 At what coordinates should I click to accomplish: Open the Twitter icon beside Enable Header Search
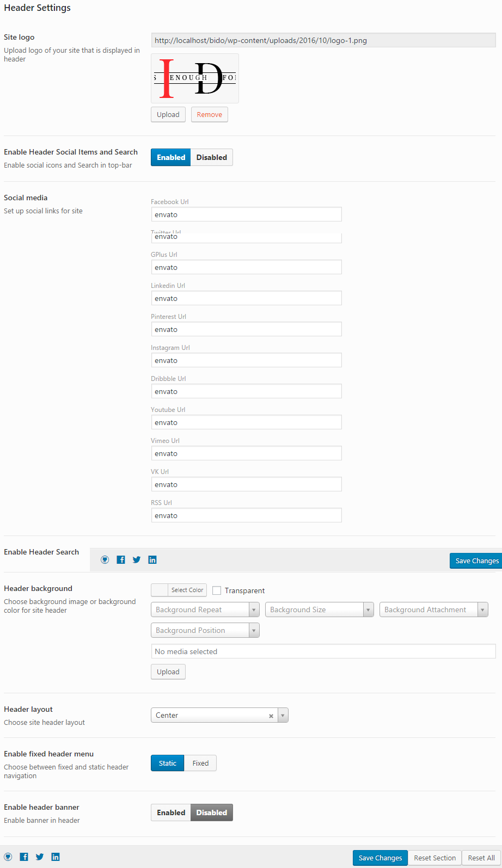click(x=137, y=559)
